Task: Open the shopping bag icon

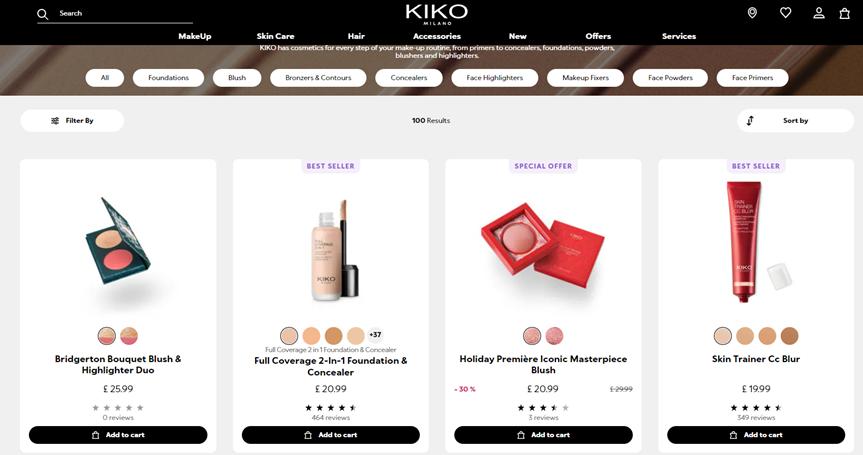Action: coord(844,13)
